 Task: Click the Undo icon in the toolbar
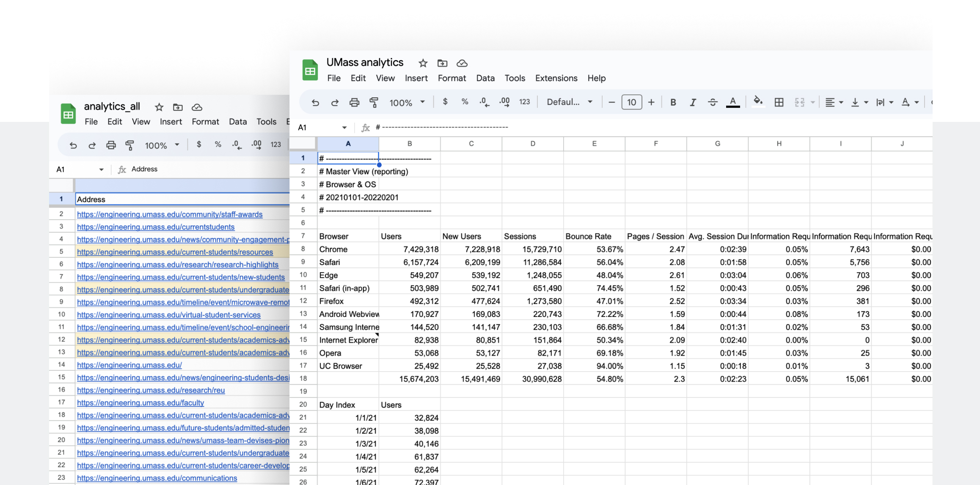point(315,102)
